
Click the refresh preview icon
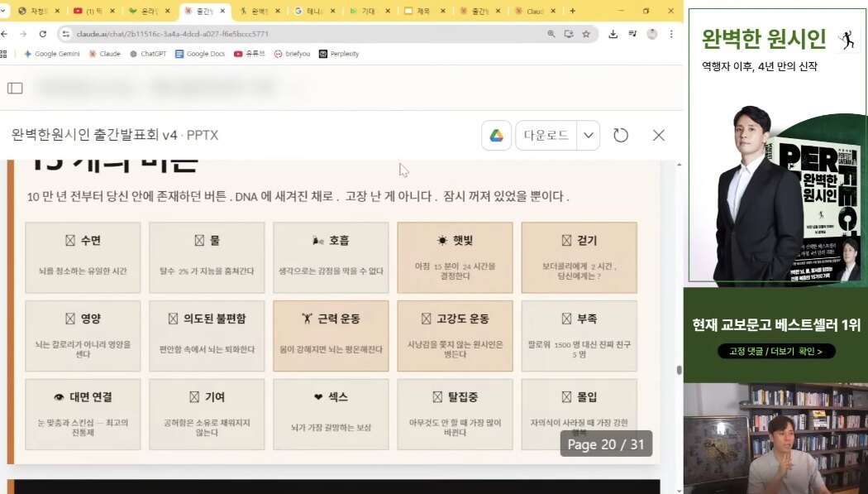621,136
